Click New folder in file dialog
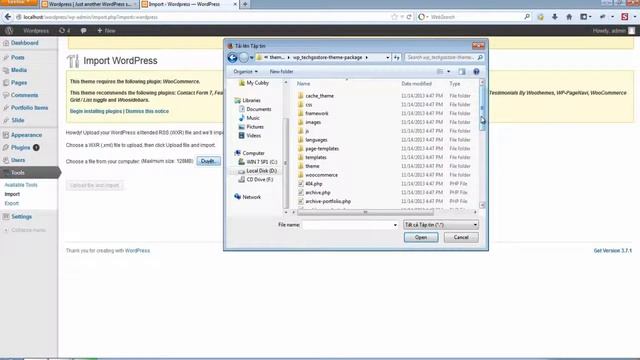This screenshot has width=640, height=360. click(x=281, y=71)
